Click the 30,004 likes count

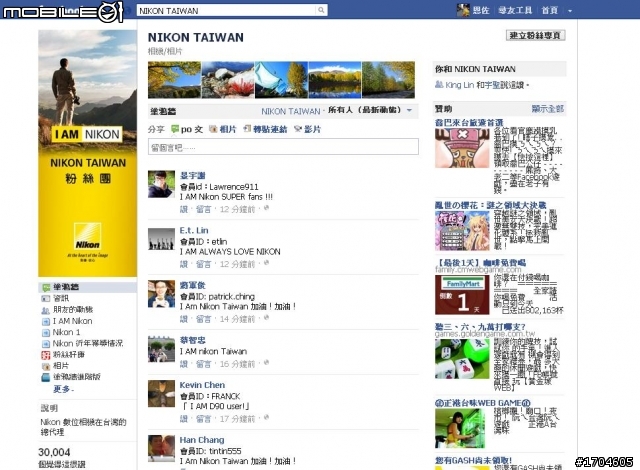click(x=54, y=452)
